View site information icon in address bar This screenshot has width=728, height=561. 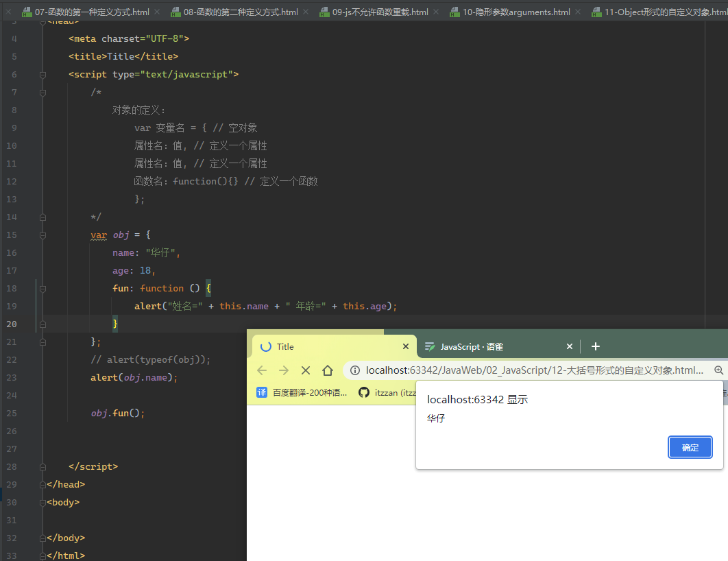(x=354, y=370)
